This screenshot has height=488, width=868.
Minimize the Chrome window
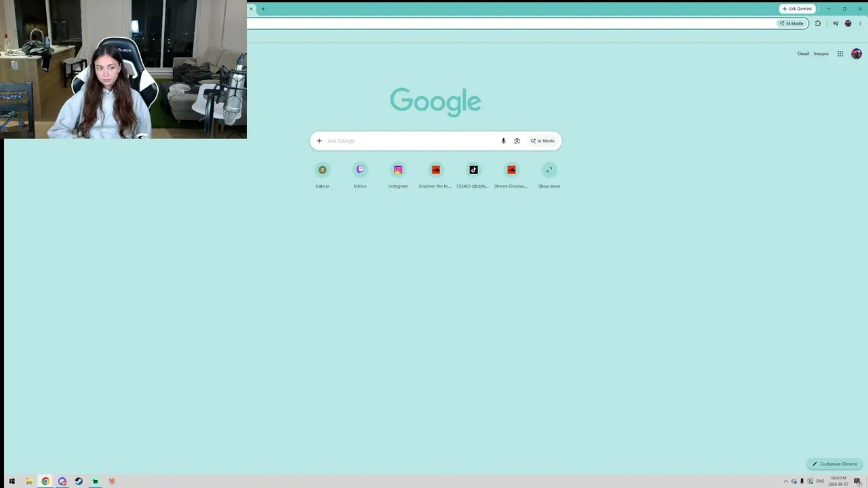pyautogui.click(x=829, y=9)
